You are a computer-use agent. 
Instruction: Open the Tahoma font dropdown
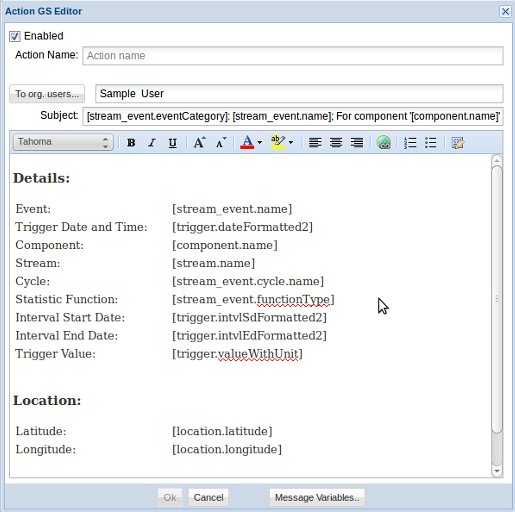click(x=63, y=142)
